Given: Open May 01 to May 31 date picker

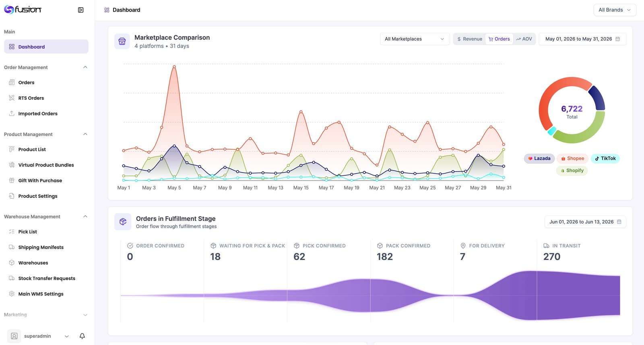Looking at the screenshot, I should [x=582, y=39].
